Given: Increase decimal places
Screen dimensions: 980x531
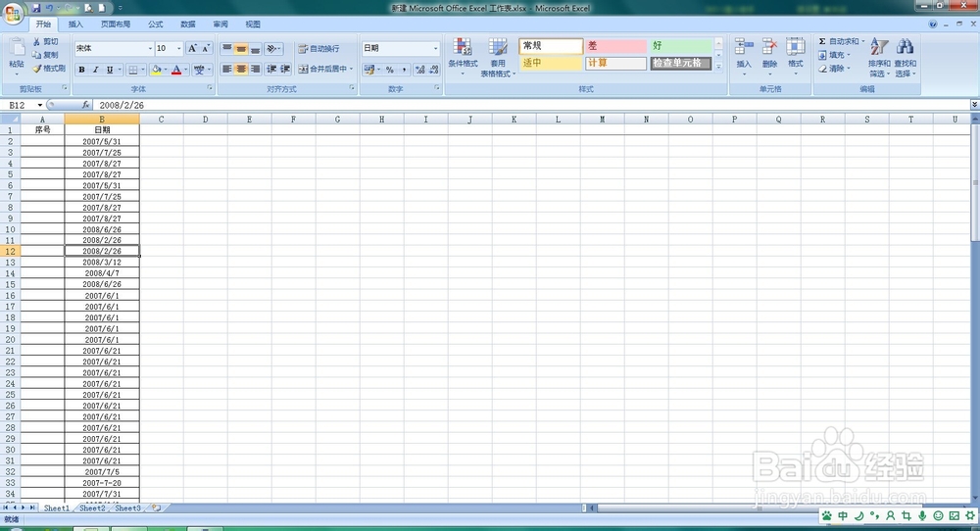Looking at the screenshot, I should [419, 70].
